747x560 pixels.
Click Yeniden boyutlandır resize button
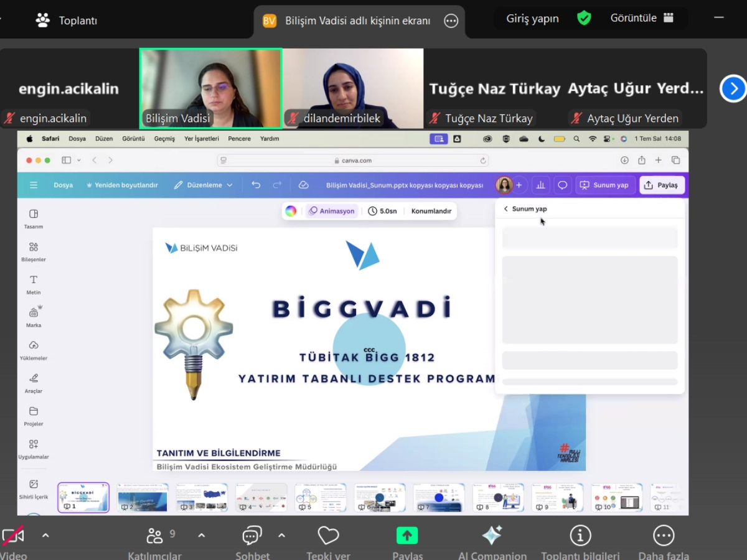click(121, 185)
